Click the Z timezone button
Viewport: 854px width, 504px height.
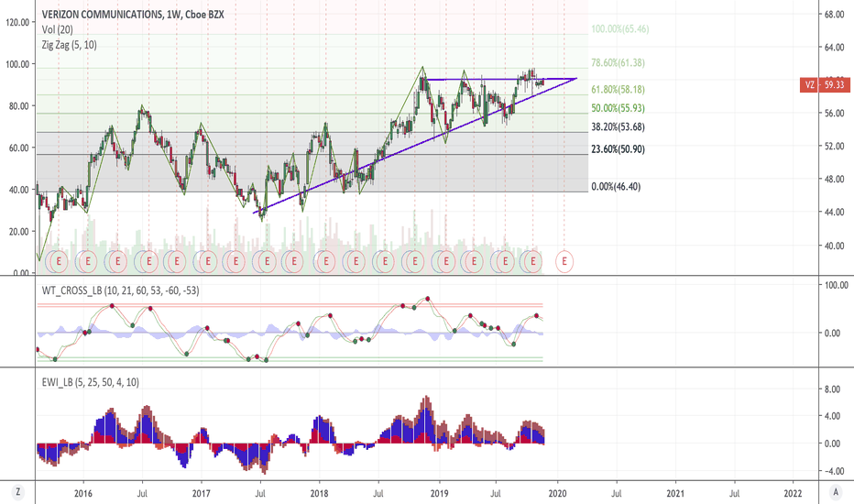pyautogui.click(x=18, y=493)
